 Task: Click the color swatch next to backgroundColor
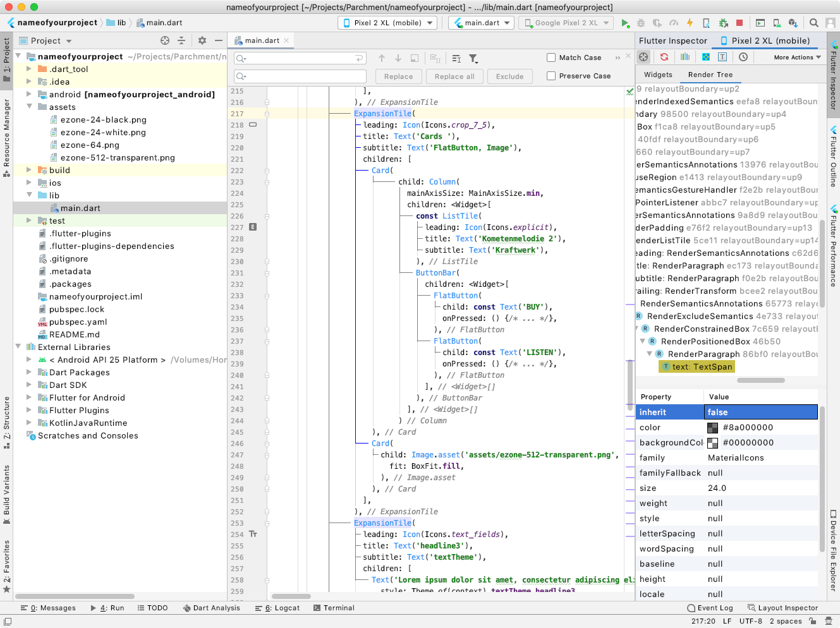click(x=714, y=442)
